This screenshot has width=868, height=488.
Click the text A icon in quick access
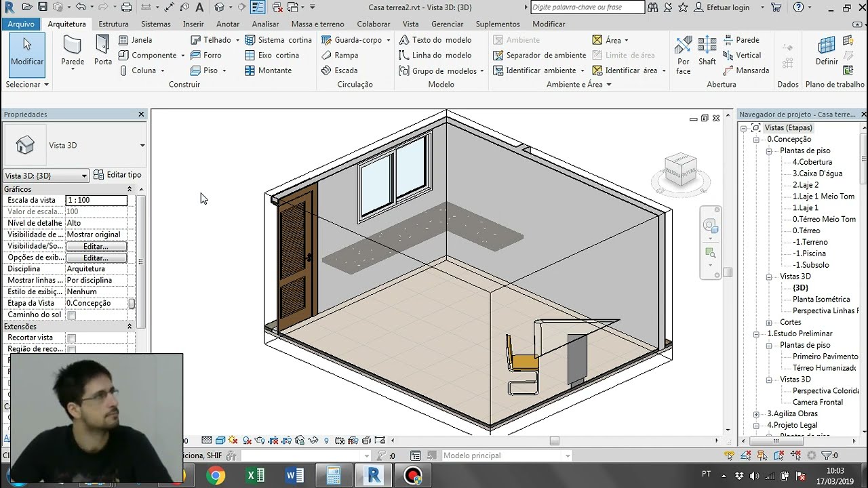199,7
